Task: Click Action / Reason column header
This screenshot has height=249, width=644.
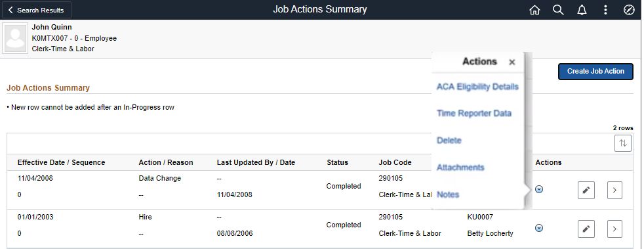Action: coord(166,162)
